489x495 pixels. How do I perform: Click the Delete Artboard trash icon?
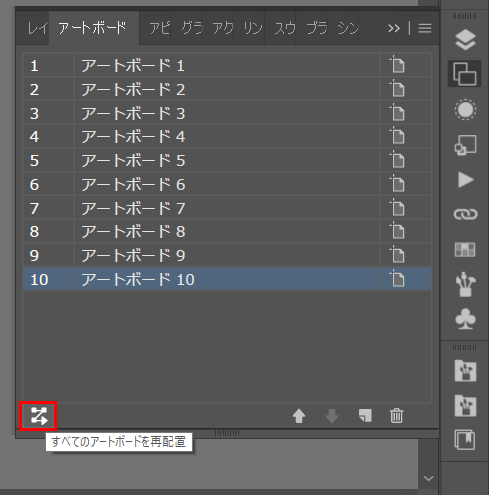396,416
